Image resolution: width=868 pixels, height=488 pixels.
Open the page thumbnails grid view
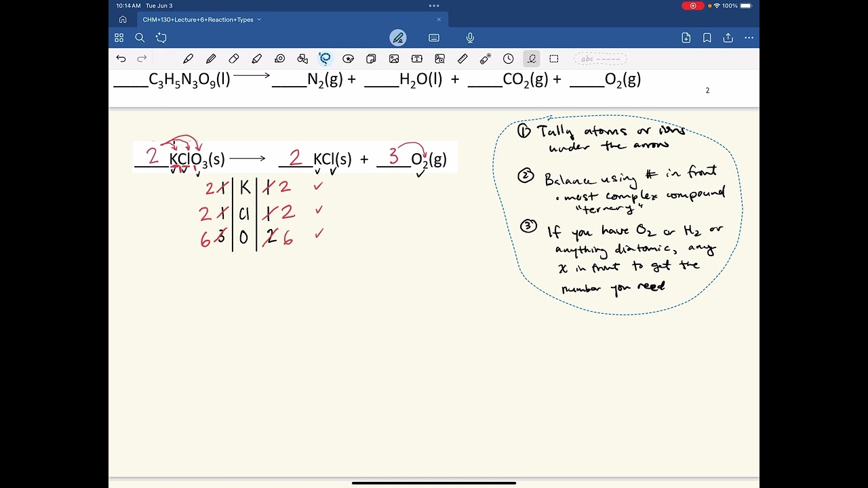point(119,38)
